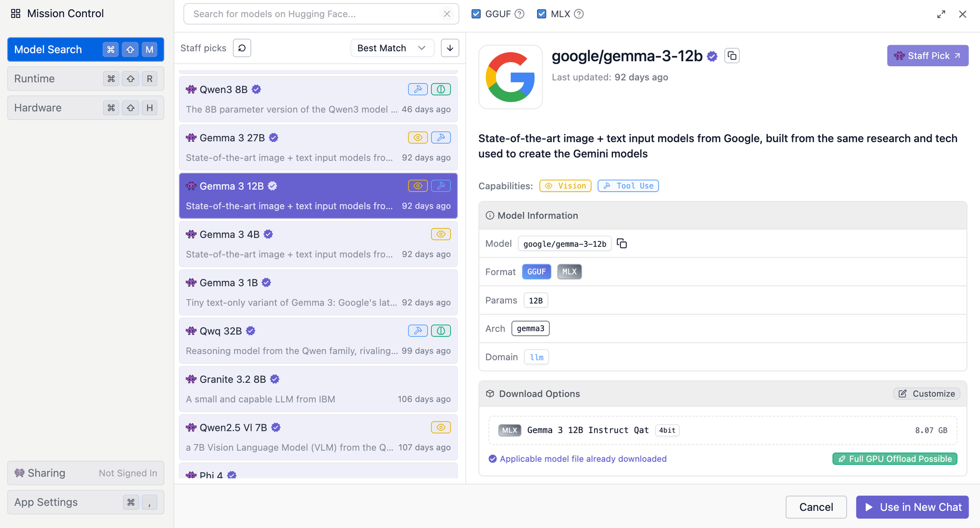This screenshot has width=980, height=528.
Task: Clear the Hugging Face search field
Action: pos(447,14)
